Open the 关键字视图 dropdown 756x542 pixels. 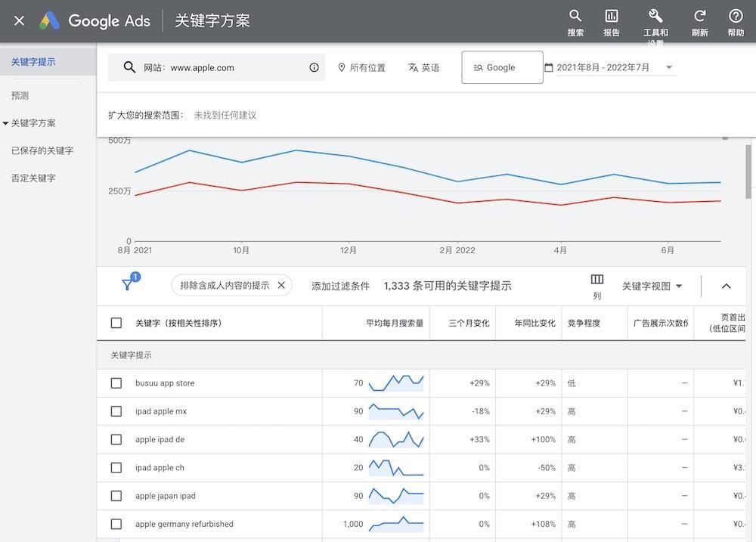(652, 286)
